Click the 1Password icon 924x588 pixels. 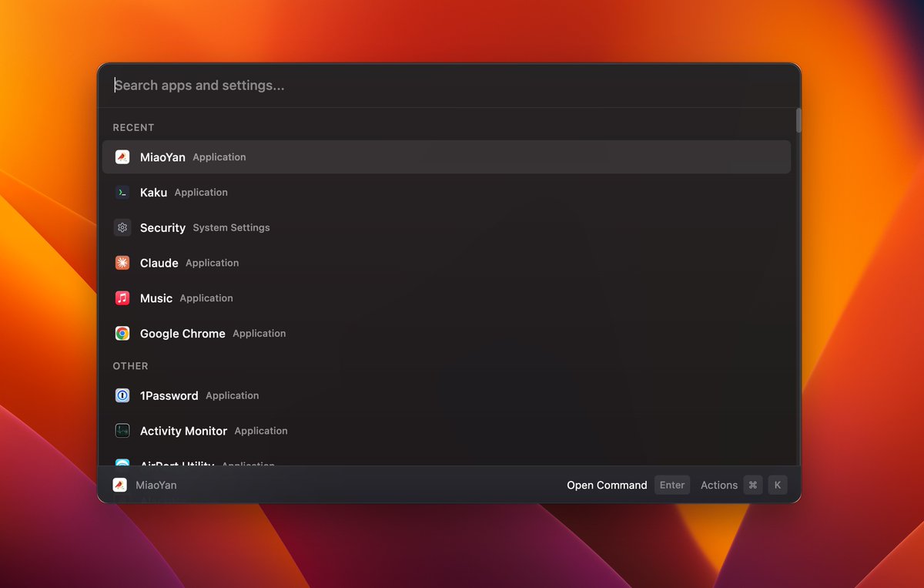click(x=122, y=395)
